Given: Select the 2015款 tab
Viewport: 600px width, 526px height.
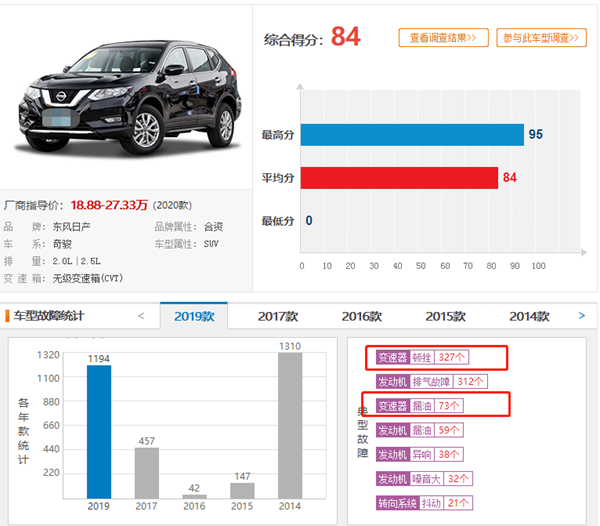Looking at the screenshot, I should click(x=445, y=316).
